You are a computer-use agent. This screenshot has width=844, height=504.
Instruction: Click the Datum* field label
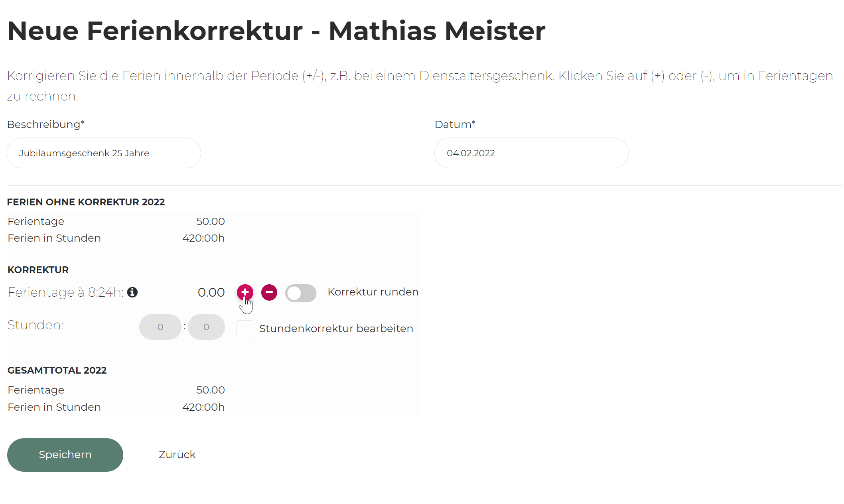tap(455, 124)
